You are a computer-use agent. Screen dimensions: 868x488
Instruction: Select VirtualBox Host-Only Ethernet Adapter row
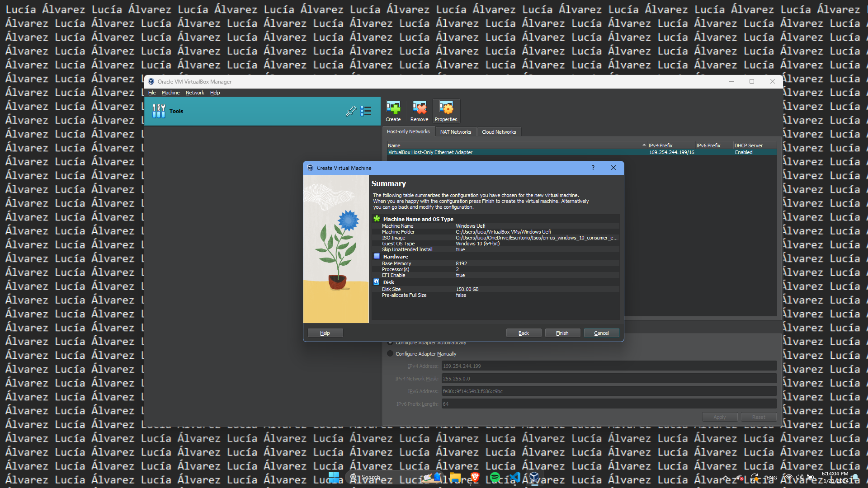(430, 153)
